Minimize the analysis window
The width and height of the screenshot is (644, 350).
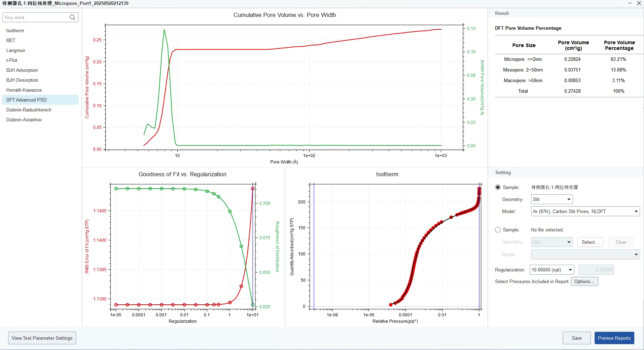(630, 3)
